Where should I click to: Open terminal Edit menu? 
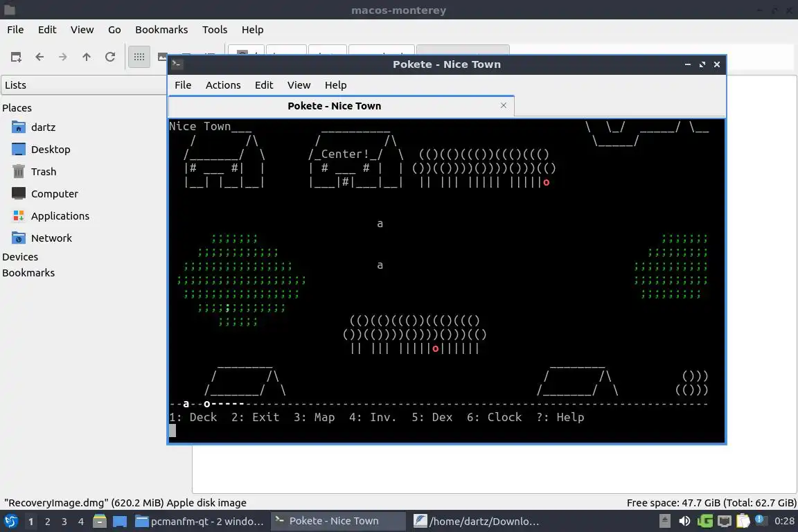coord(264,85)
